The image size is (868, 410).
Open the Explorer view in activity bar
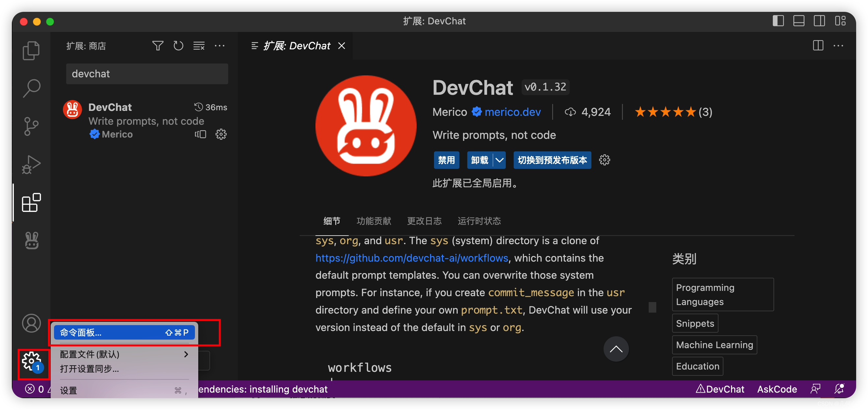[31, 50]
